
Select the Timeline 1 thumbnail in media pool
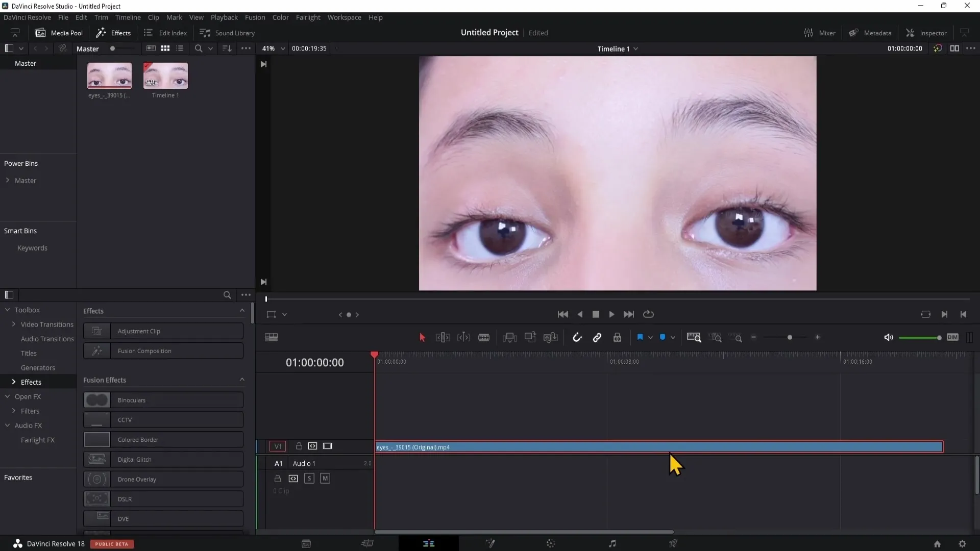click(165, 76)
